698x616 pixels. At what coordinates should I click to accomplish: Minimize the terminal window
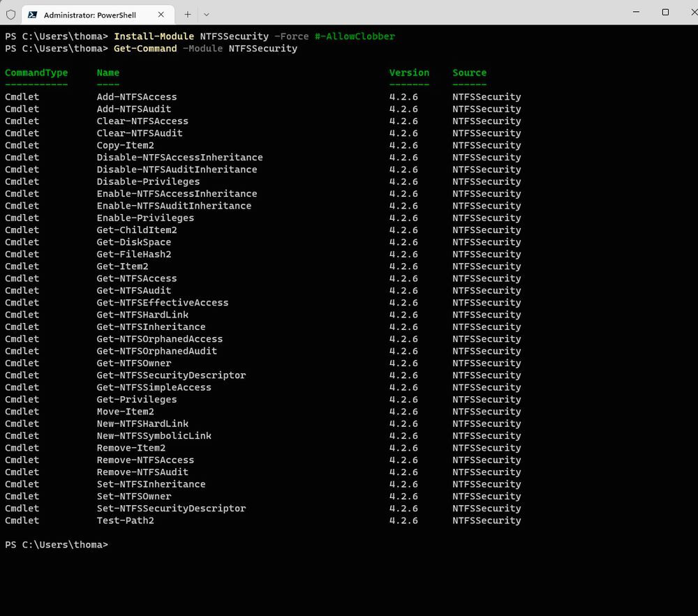pyautogui.click(x=636, y=12)
